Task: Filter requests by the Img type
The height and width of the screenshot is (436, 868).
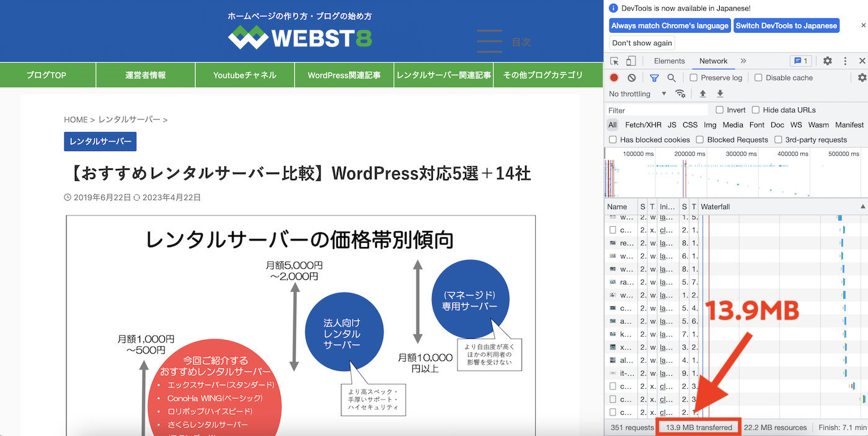Action: (x=709, y=124)
